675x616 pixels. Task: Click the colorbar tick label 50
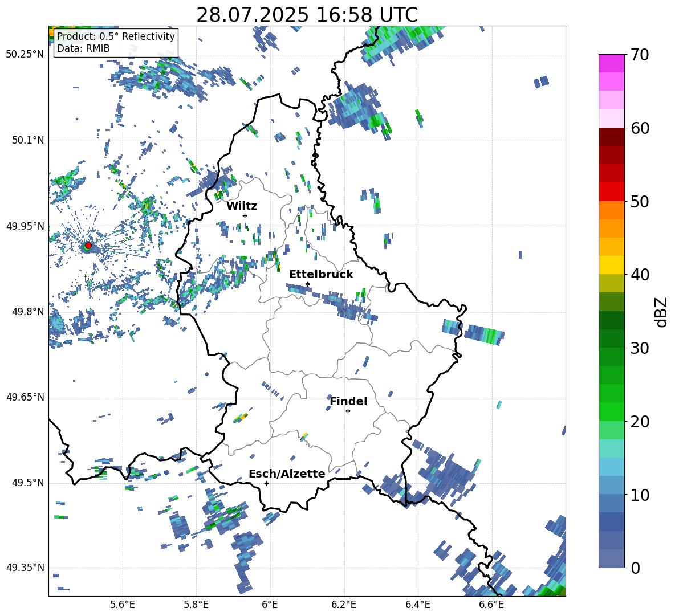tap(640, 202)
